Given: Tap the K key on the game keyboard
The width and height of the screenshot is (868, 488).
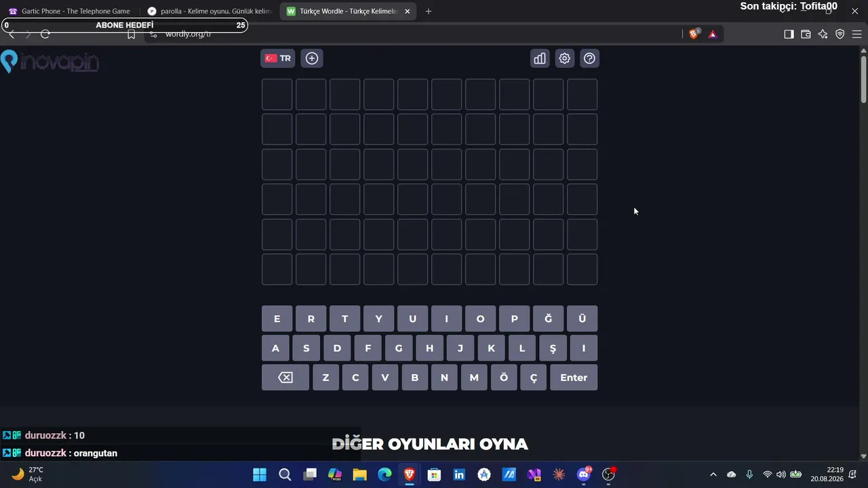Looking at the screenshot, I should [491, 348].
